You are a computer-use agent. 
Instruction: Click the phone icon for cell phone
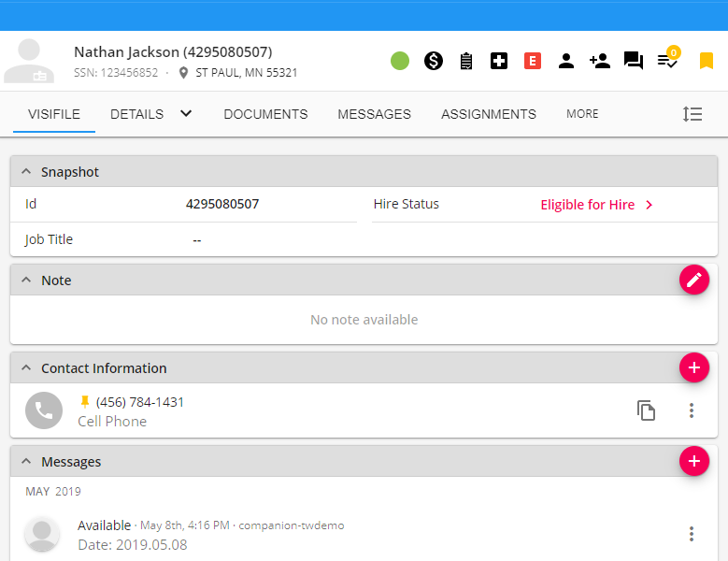pyautogui.click(x=44, y=410)
